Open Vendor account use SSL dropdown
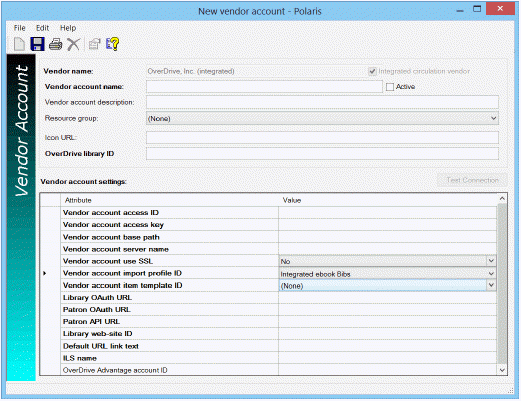This screenshot has height=401, width=521. pyautogui.click(x=491, y=261)
